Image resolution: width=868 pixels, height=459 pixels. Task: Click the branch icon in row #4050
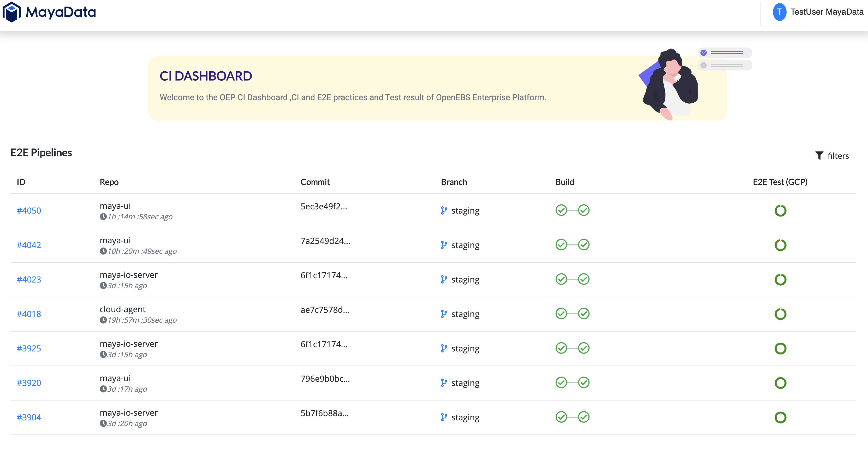pyautogui.click(x=444, y=211)
